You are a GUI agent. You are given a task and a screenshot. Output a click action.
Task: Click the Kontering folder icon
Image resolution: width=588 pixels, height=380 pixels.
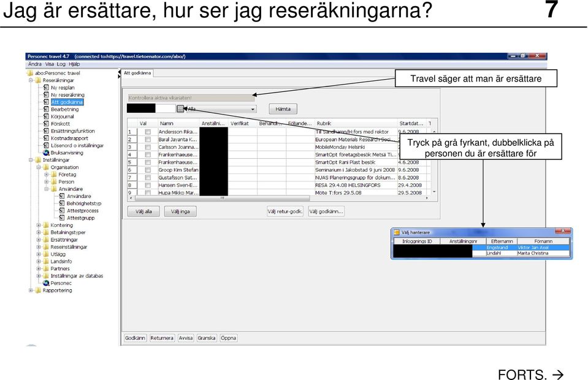point(46,225)
